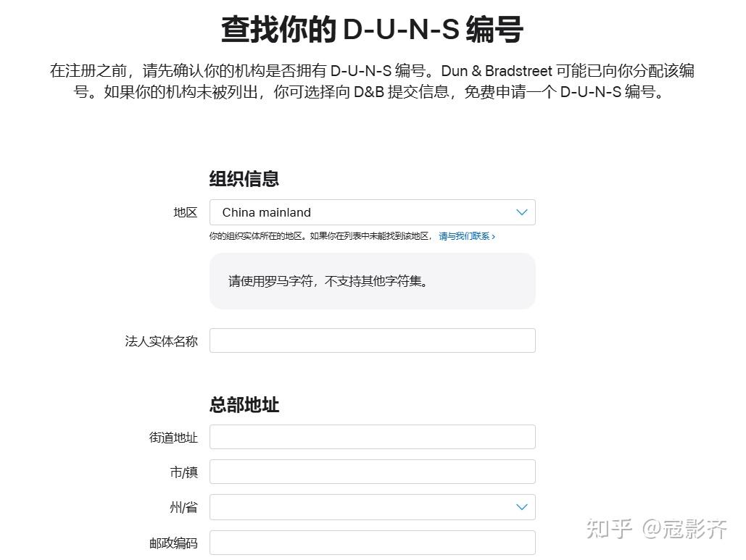Click the chevron icon in the 州/省 field

click(x=521, y=507)
